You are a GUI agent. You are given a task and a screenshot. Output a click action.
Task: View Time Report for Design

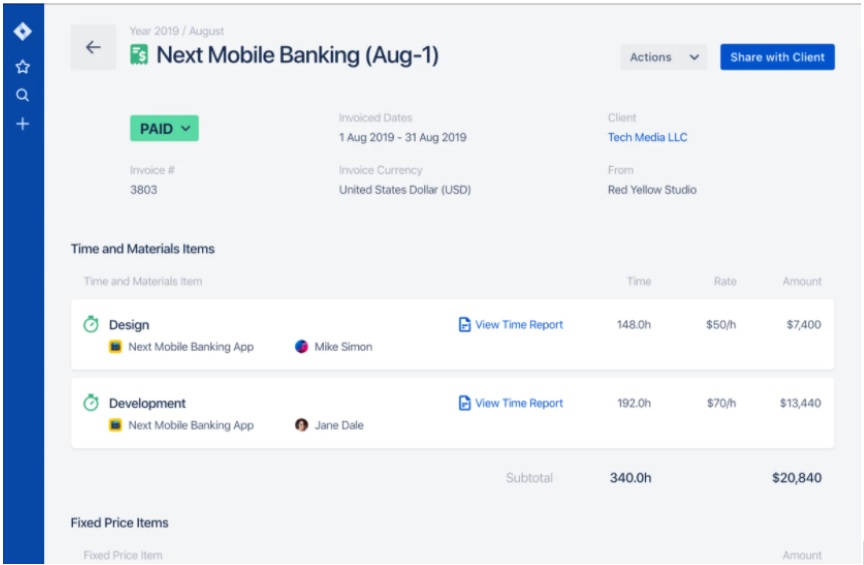[518, 324]
